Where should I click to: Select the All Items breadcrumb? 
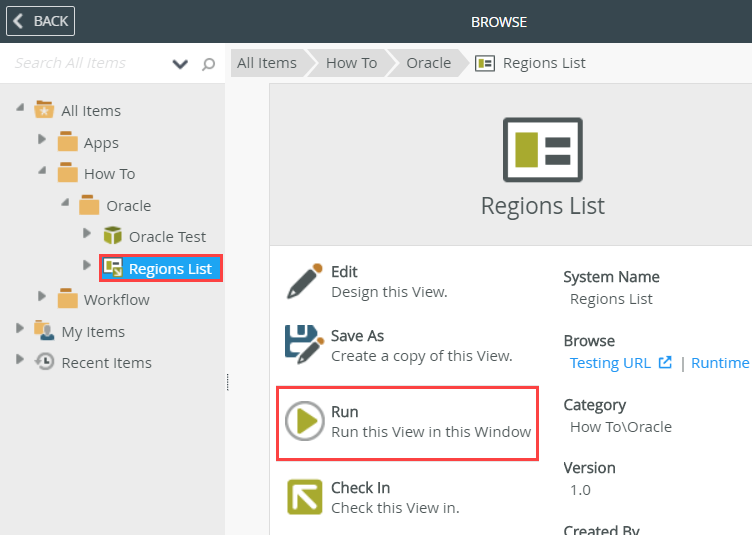(x=267, y=63)
